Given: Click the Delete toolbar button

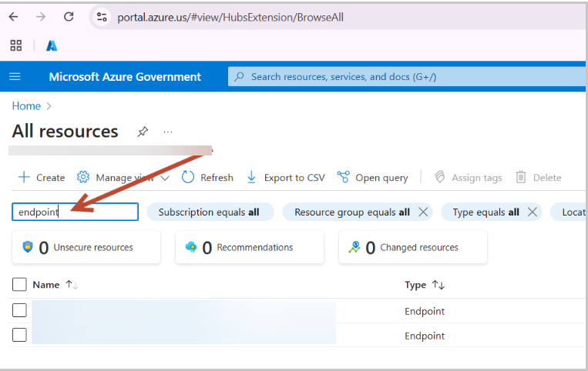Looking at the screenshot, I should click(x=539, y=178).
